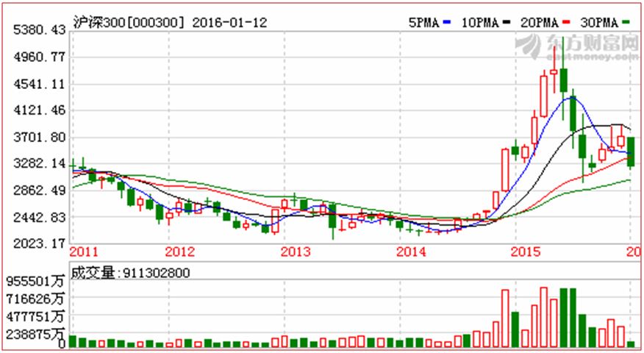Viewport: 644px width, 353px height.
Task: Click volume axis label 716626万
Action: 35,299
